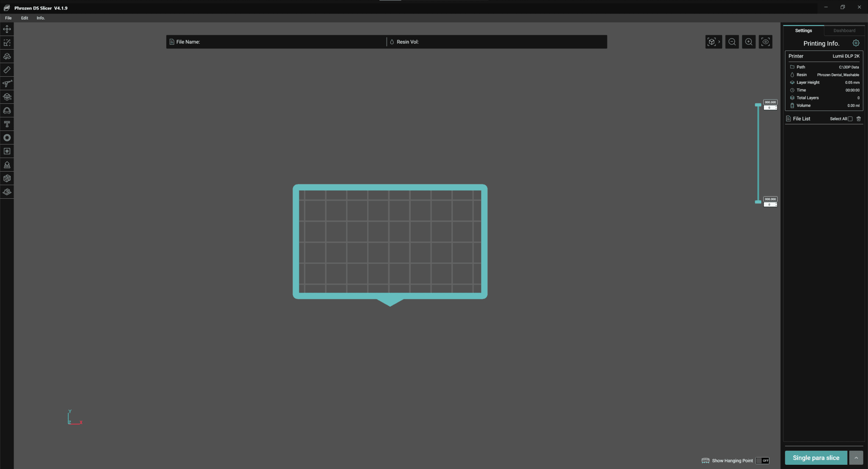The width and height of the screenshot is (868, 469).
Task: Open the File menu
Action: click(8, 18)
